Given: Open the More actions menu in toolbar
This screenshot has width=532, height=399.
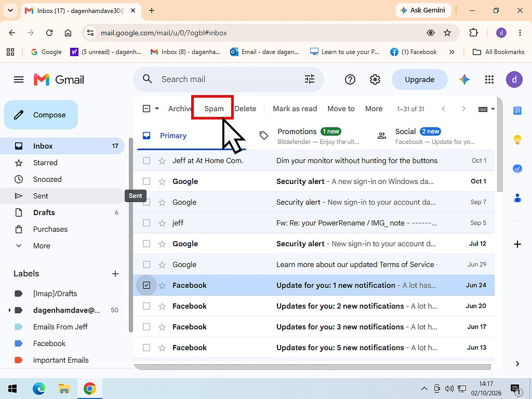Looking at the screenshot, I should tap(374, 109).
